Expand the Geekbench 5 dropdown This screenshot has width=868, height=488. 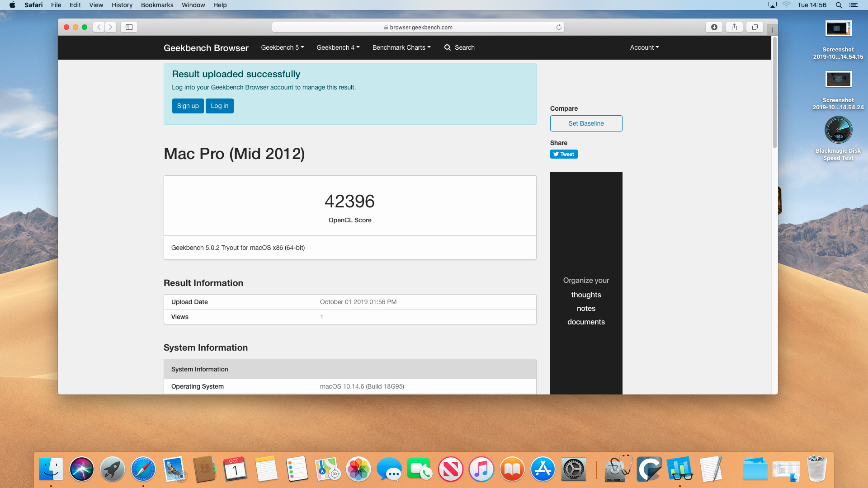[283, 47]
